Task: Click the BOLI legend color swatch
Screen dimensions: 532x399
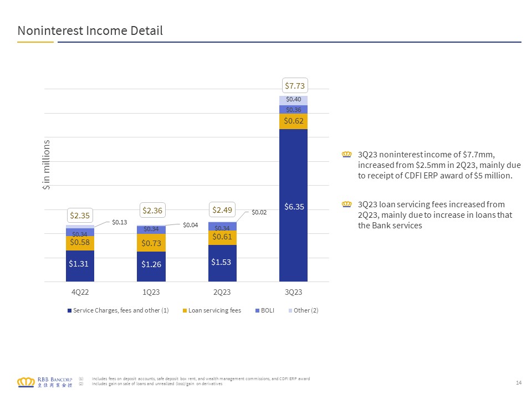Action: coord(257,310)
